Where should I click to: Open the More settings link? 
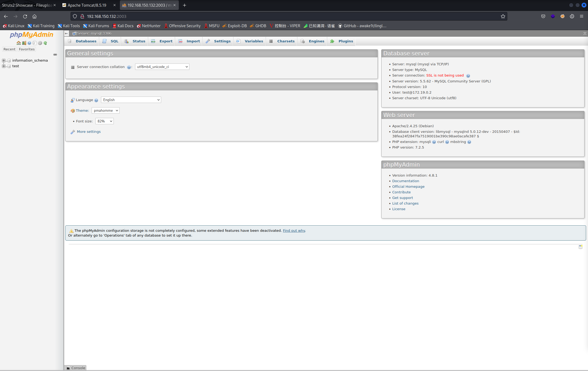click(x=89, y=132)
